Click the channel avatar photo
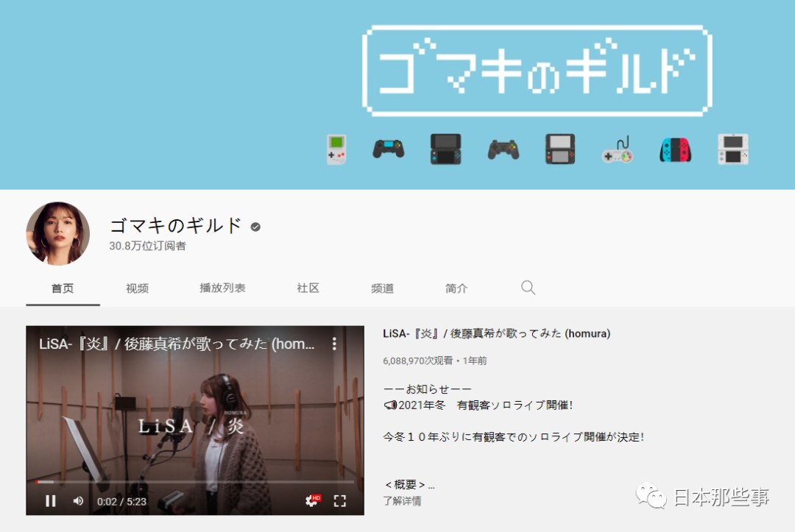 [x=58, y=233]
